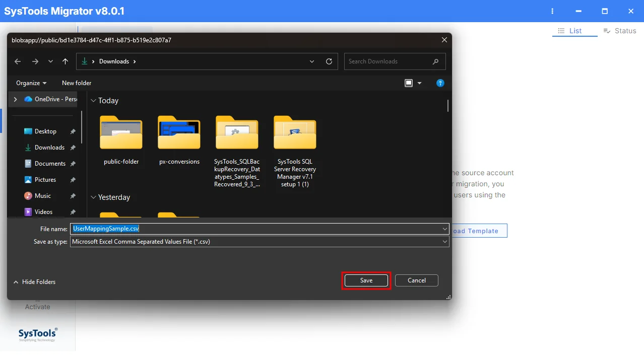Select OneDrive - Personal in navigation pane
The width and height of the screenshot is (644, 361).
(51, 99)
